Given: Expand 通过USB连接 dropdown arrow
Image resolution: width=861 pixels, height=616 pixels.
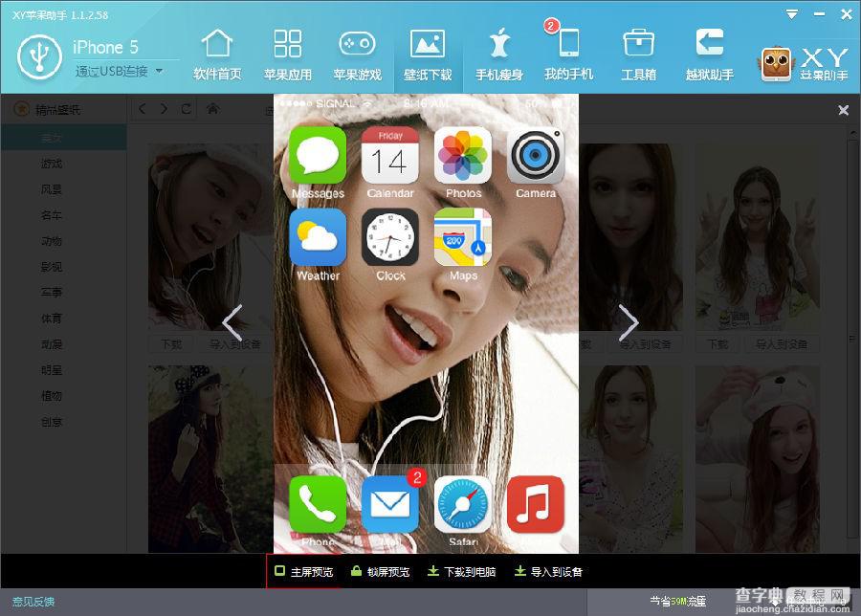Looking at the screenshot, I should [x=159, y=71].
